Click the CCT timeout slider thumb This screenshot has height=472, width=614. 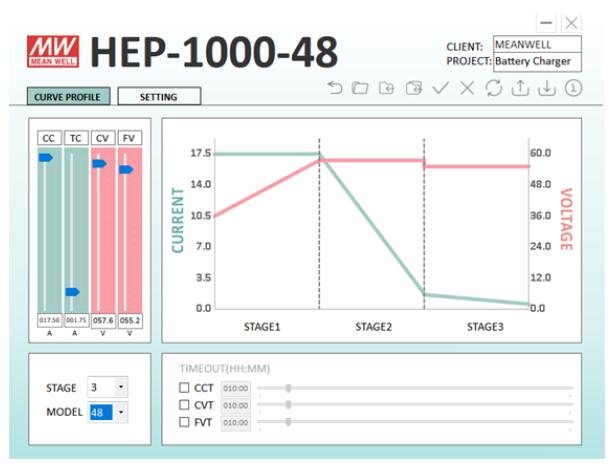288,388
